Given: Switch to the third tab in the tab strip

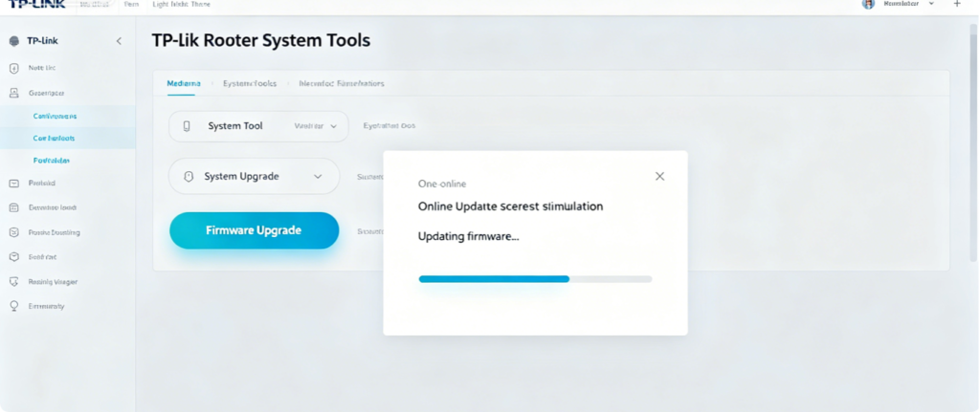Looking at the screenshot, I should click(x=342, y=83).
